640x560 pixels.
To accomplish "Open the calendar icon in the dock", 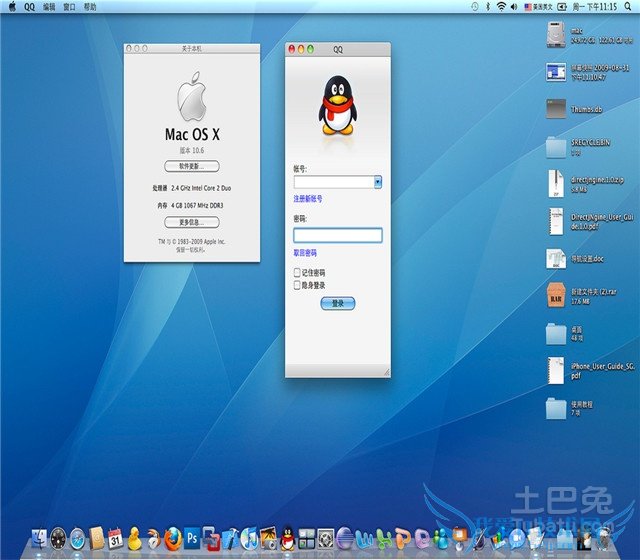I will point(115,538).
